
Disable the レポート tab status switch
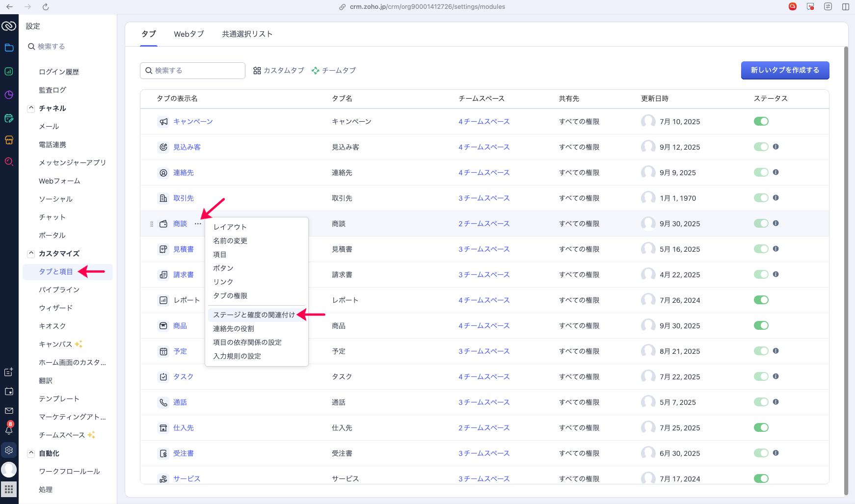coord(761,300)
